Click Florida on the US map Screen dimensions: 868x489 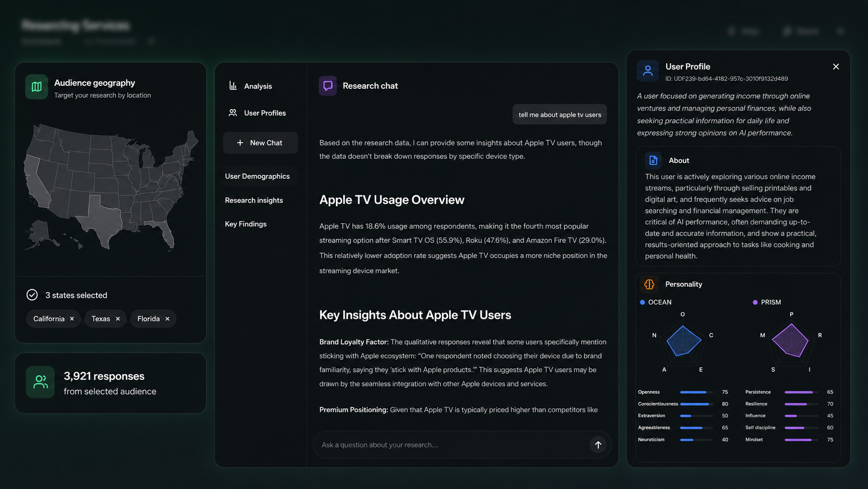(x=164, y=233)
